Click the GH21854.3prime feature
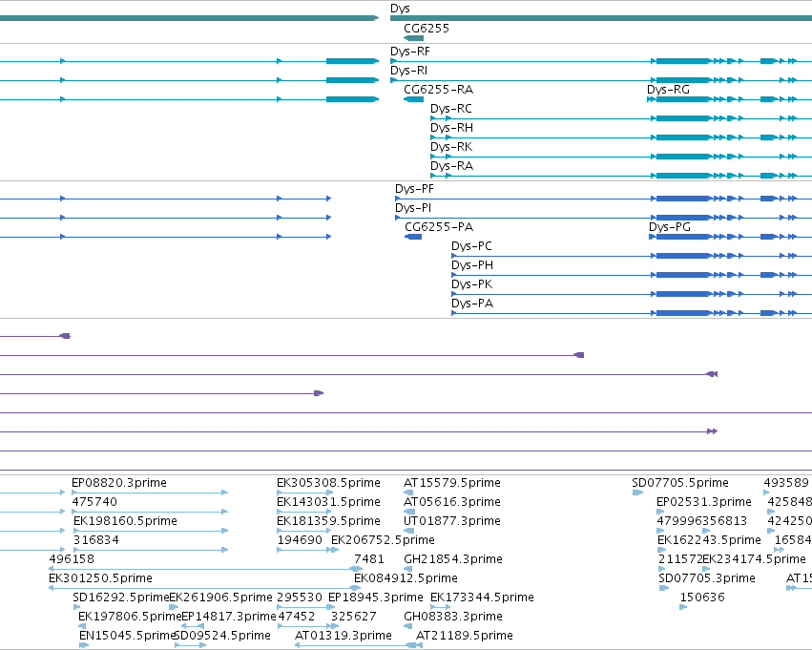 pyautogui.click(x=453, y=560)
